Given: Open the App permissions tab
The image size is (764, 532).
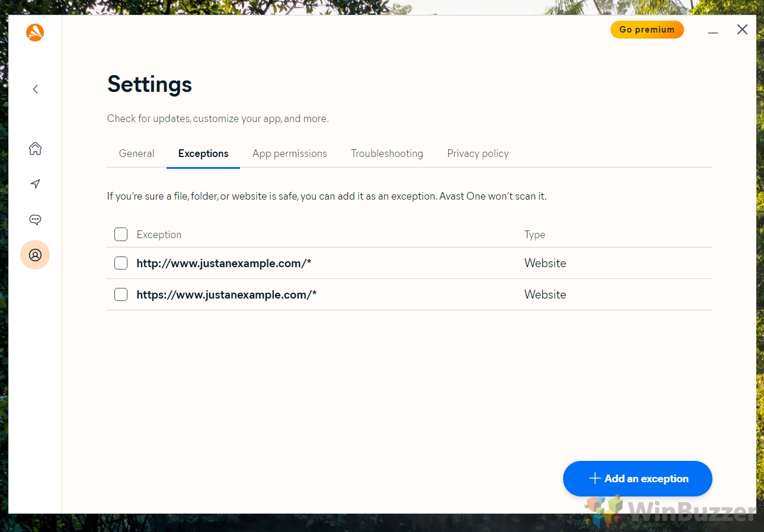Looking at the screenshot, I should pyautogui.click(x=289, y=153).
